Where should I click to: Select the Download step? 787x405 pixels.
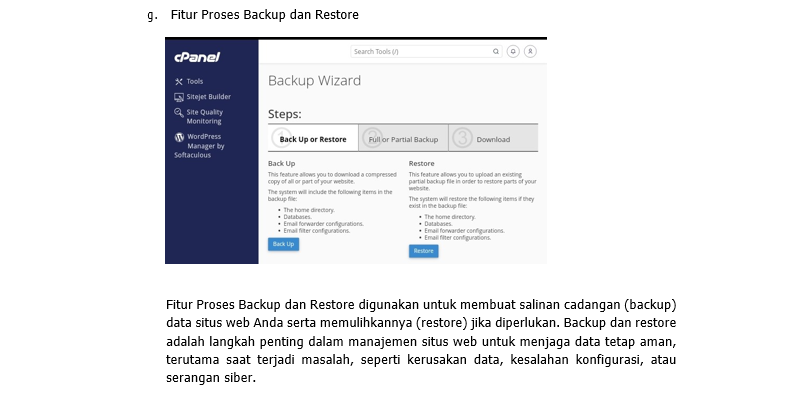coord(493,138)
